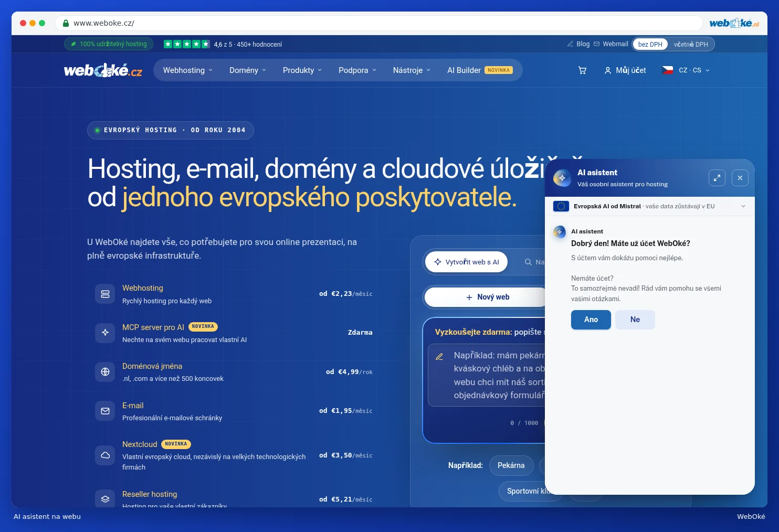The image size is (779, 532).
Task: Click the 100% udržitelný hosting badge
Action: pyautogui.click(x=109, y=44)
